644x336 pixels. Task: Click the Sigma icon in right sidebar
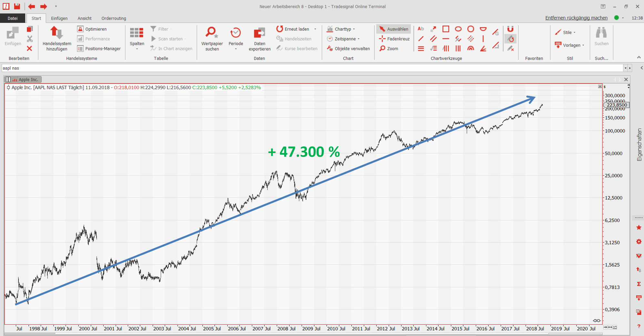pos(639,284)
